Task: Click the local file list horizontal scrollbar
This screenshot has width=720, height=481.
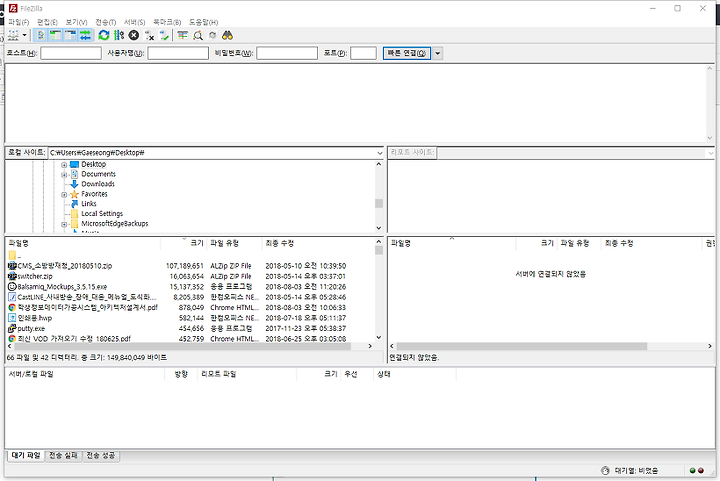Action: 182,346
